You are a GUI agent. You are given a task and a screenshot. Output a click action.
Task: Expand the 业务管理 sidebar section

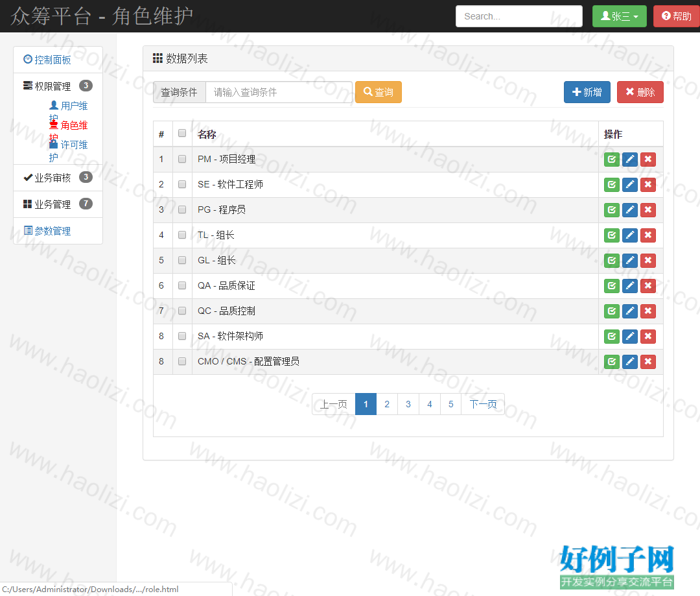point(58,204)
